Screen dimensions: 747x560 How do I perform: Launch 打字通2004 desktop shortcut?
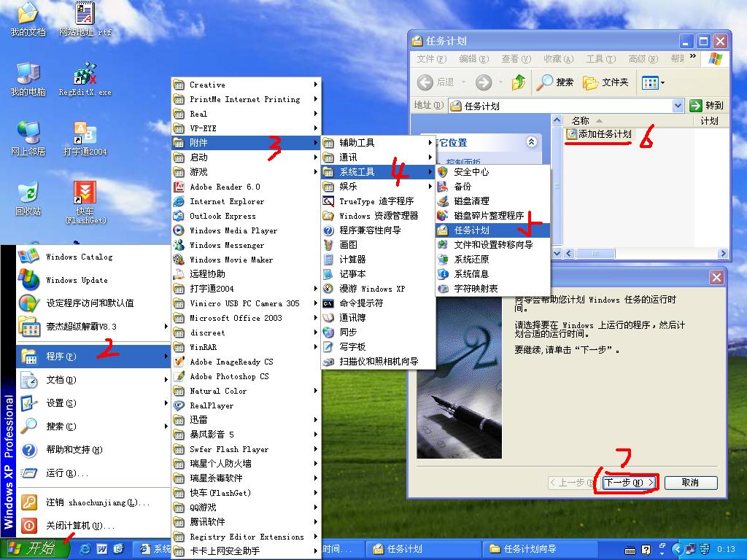[85, 139]
